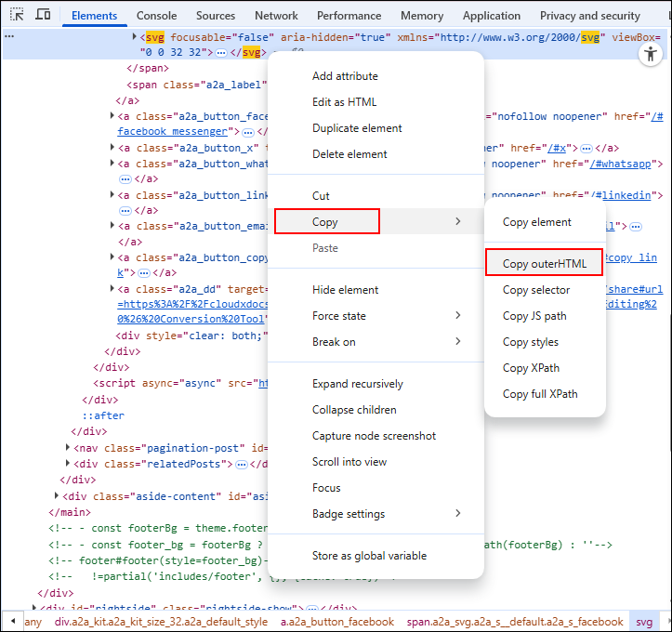Viewport: 672px width, 632px height.
Task: Expand ellipsis badge in a2a_button_x anchor
Action: pyautogui.click(x=586, y=149)
